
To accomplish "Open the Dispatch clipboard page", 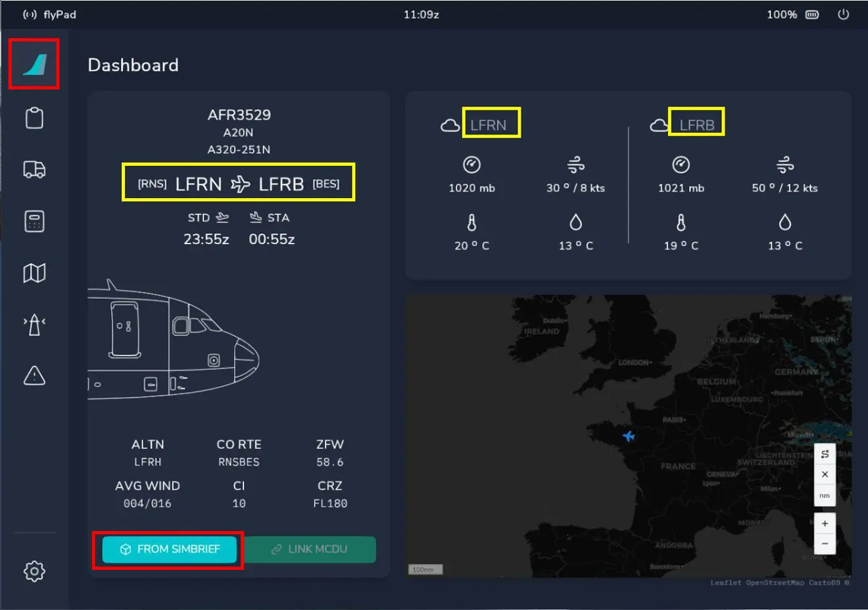I will (34, 118).
